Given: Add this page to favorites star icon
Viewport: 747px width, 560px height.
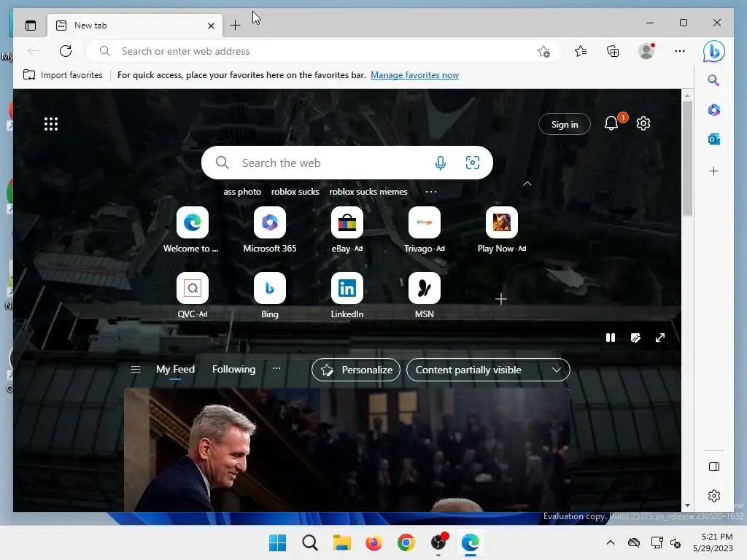Looking at the screenshot, I should pyautogui.click(x=543, y=52).
